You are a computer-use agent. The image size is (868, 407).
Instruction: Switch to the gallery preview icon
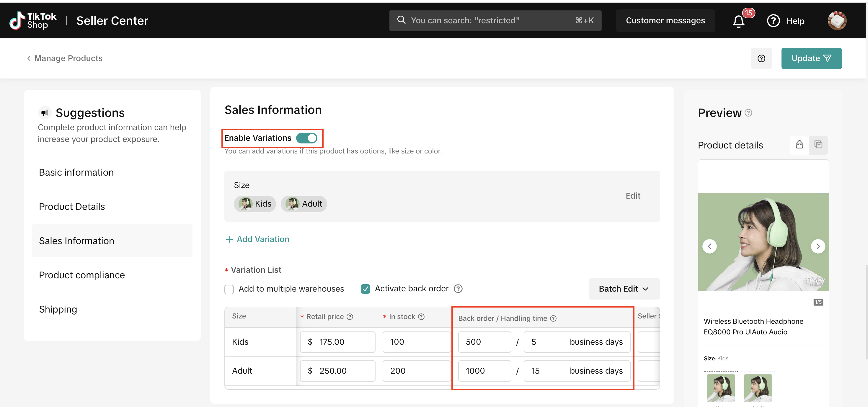coord(818,145)
